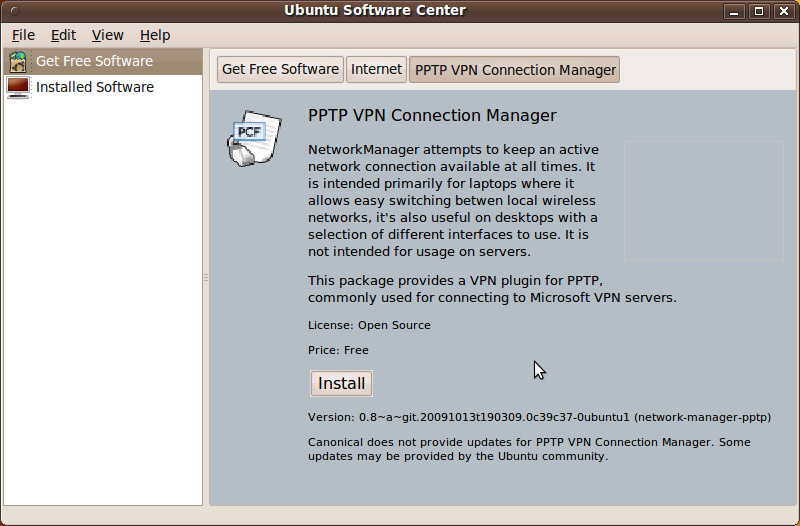Click the window menu button in title bar
Image resolution: width=800 pixels, height=526 pixels.
coord(15,11)
